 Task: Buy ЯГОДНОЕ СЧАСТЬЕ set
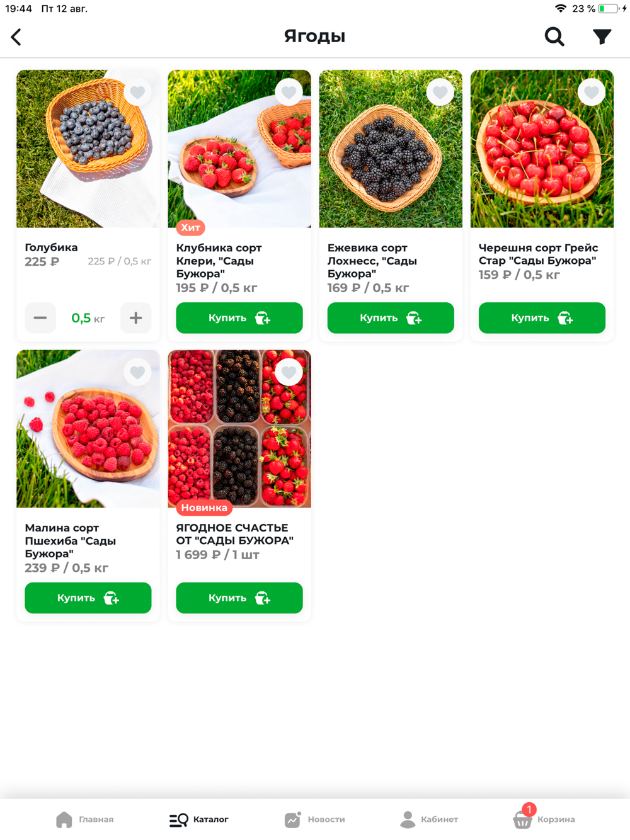[x=239, y=598]
